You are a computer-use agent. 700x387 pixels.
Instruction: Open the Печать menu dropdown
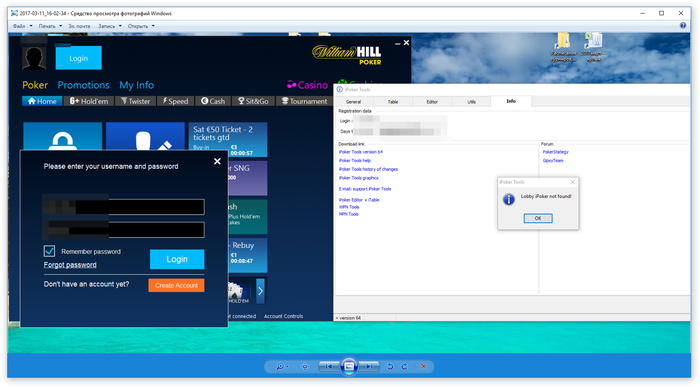(50, 26)
